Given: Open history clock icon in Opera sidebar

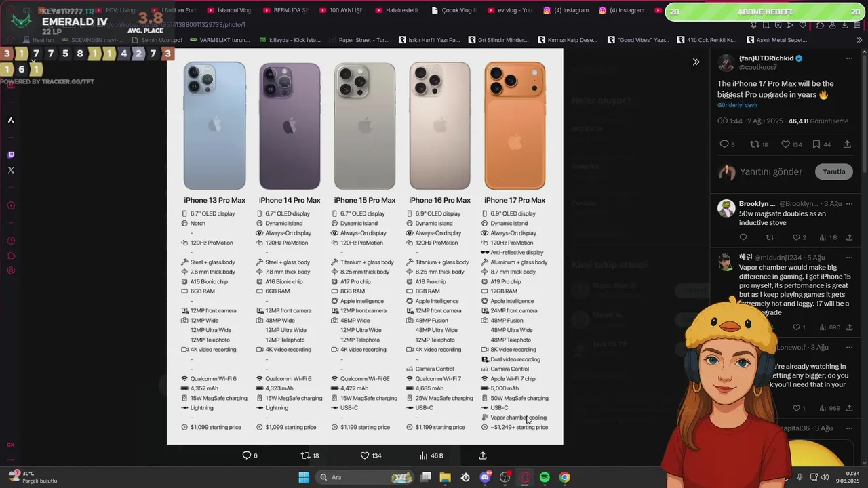Looking at the screenshot, I should 11,241.
